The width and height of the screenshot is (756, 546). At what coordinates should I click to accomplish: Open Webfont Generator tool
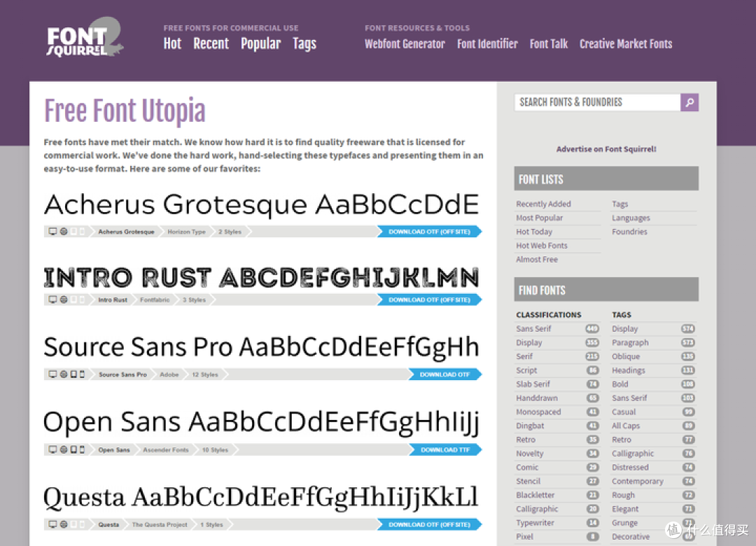(405, 44)
